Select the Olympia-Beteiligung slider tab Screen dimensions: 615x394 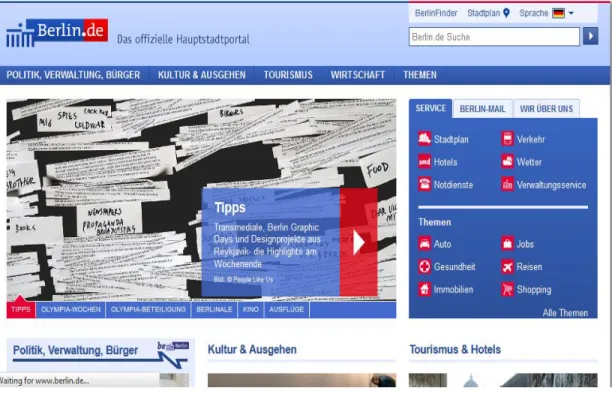click(x=149, y=311)
